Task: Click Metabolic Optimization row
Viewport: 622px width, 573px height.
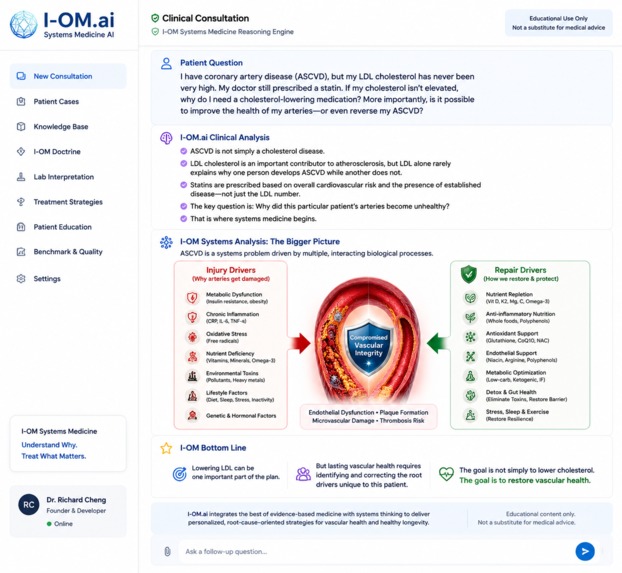Action: point(506,376)
